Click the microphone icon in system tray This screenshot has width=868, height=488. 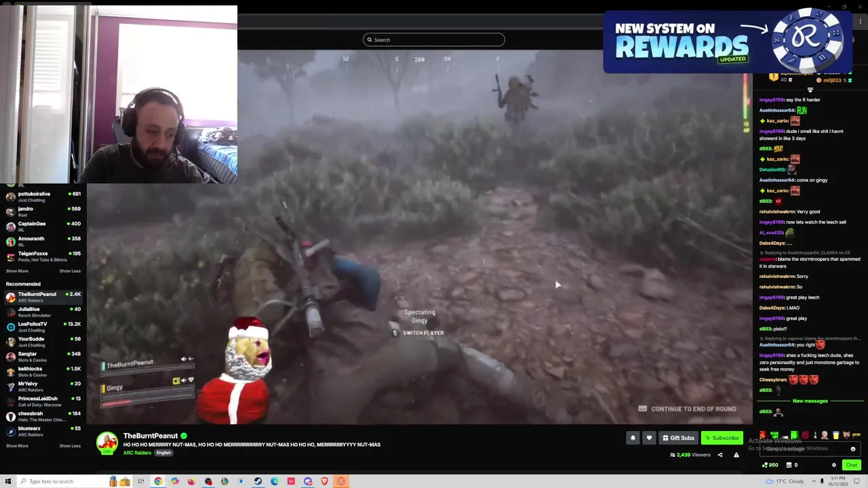click(x=822, y=481)
